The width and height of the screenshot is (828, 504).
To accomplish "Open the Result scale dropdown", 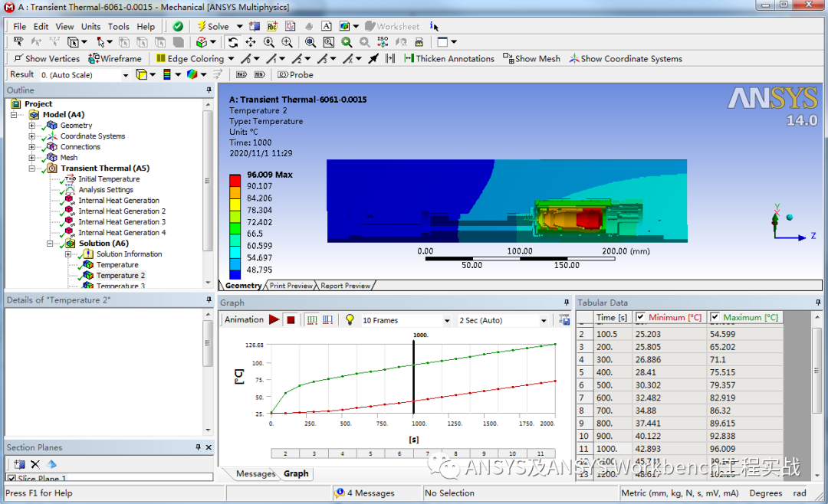I will pyautogui.click(x=125, y=75).
